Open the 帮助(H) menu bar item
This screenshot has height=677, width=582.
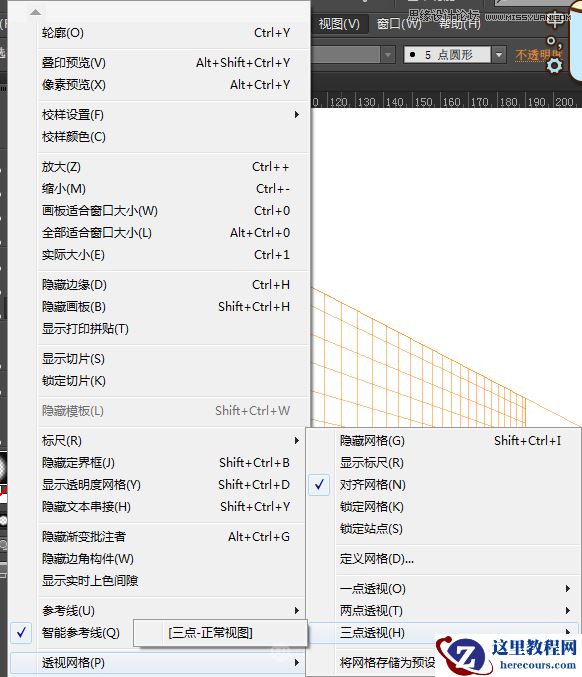[x=460, y=24]
